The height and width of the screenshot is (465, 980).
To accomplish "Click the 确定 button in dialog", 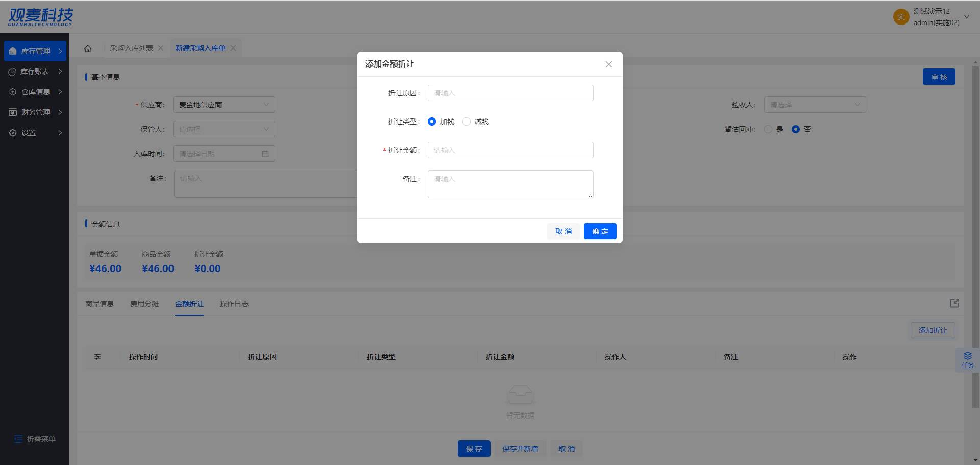I will (600, 231).
